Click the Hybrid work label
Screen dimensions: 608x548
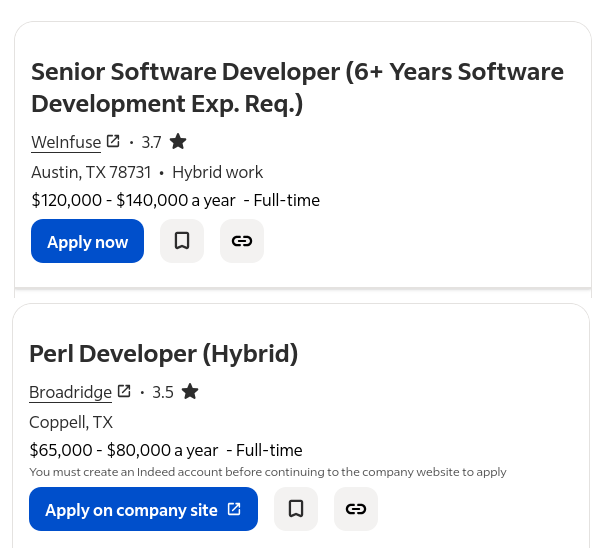pos(217,172)
